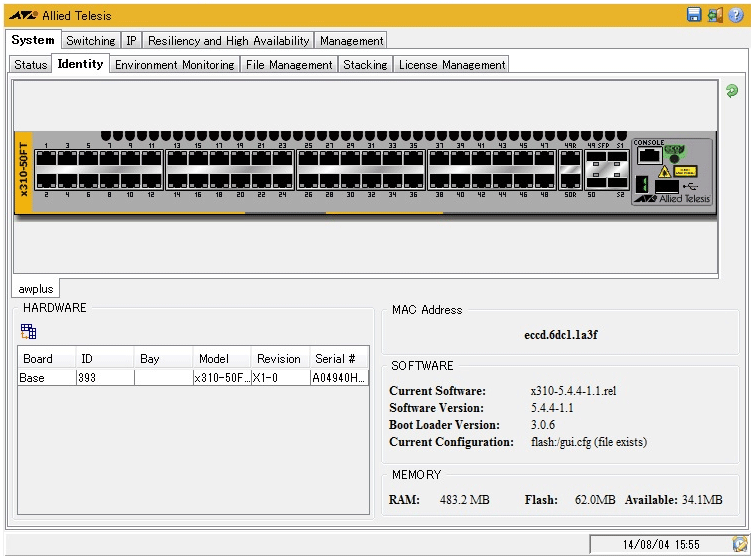
Task: Click the save configuration floppy disk icon
Action: pos(694,15)
